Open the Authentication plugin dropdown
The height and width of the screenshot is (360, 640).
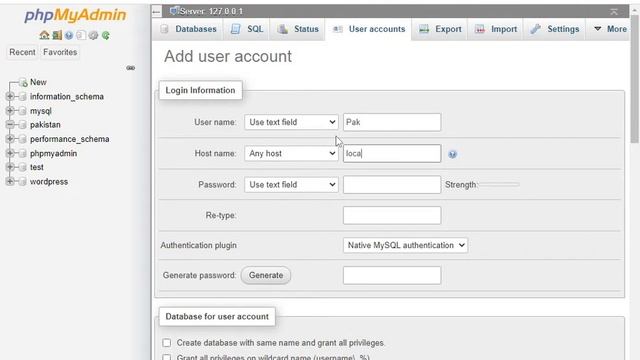405,245
